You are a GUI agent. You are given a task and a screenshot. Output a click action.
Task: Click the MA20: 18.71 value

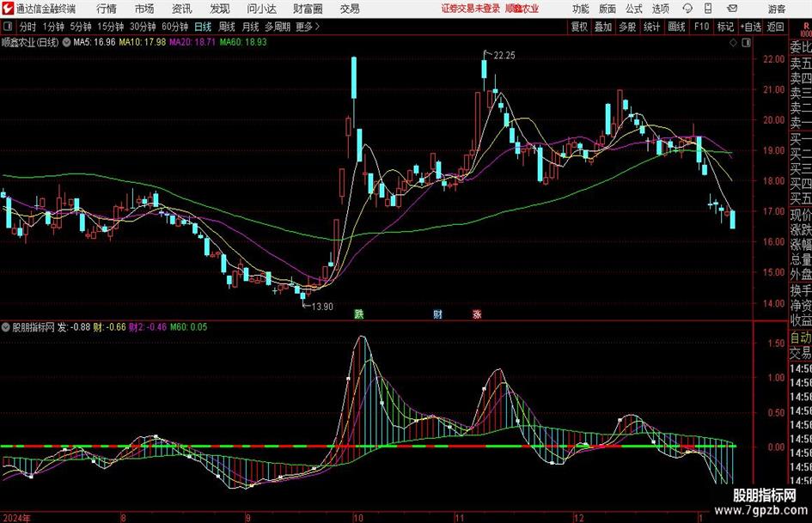(x=192, y=42)
